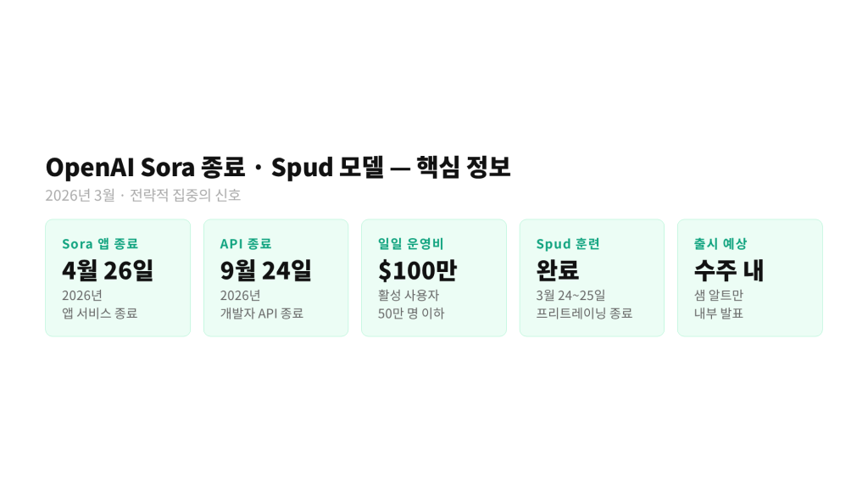Select the 'API 종료' card label
This screenshot has width=868, height=488.
[x=246, y=244]
